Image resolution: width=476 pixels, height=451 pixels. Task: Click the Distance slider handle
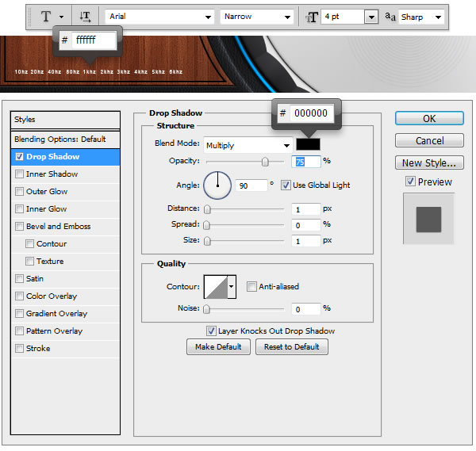coord(207,209)
